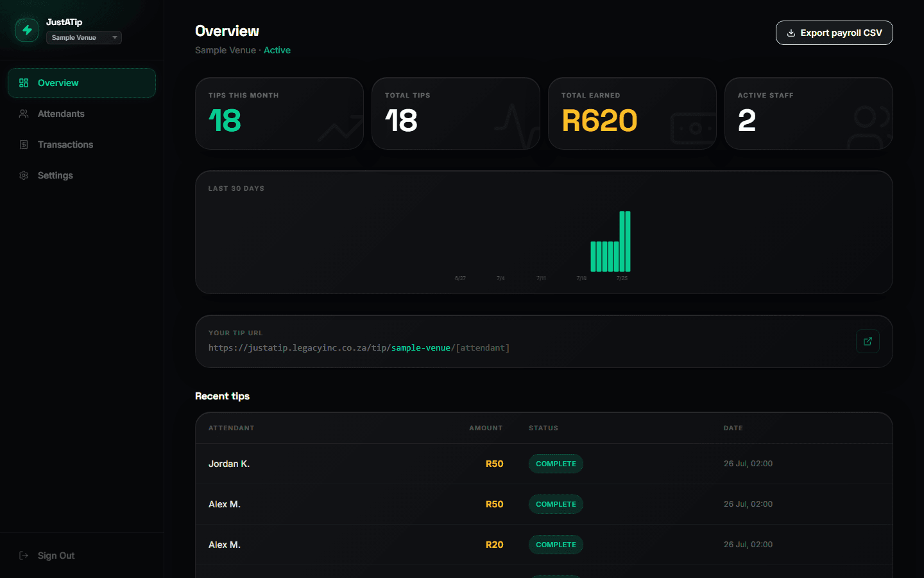Click the R20 amount for Alex M.
The width and height of the screenshot is (924, 578).
pos(494,545)
